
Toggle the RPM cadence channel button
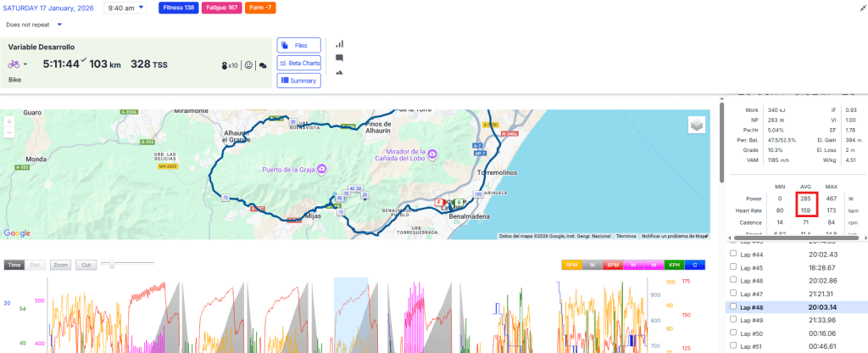tap(571, 265)
